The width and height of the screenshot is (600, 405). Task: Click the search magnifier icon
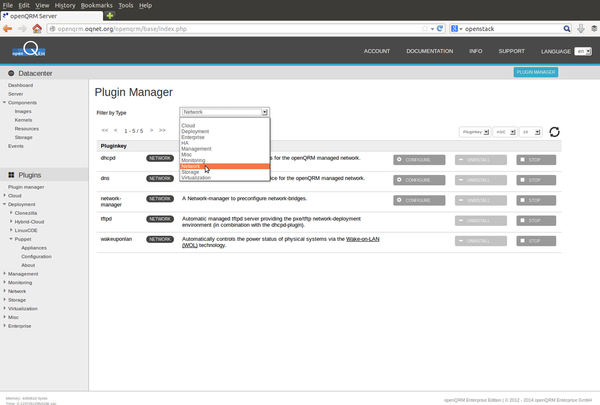567,29
